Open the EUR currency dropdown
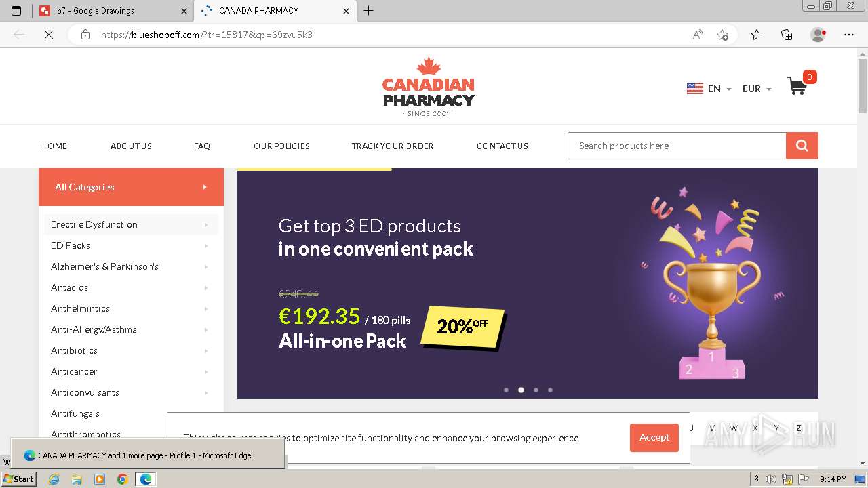868x488 pixels. (757, 89)
